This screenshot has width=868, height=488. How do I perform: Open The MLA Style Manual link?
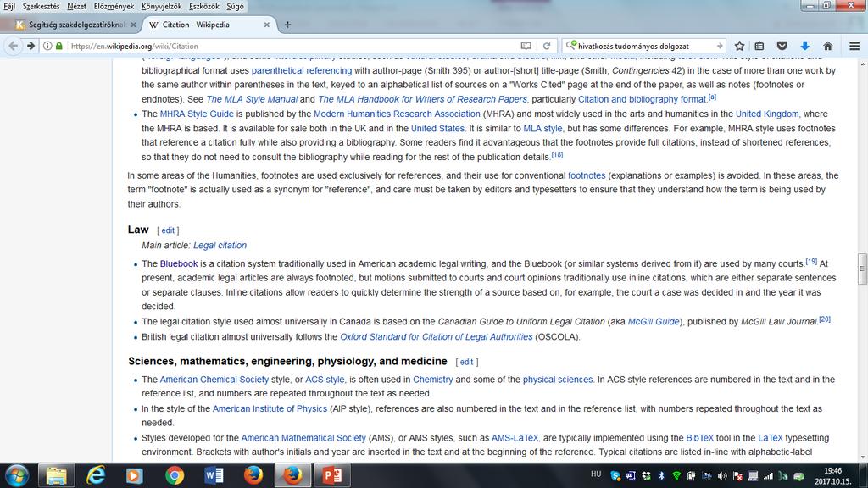tap(252, 99)
